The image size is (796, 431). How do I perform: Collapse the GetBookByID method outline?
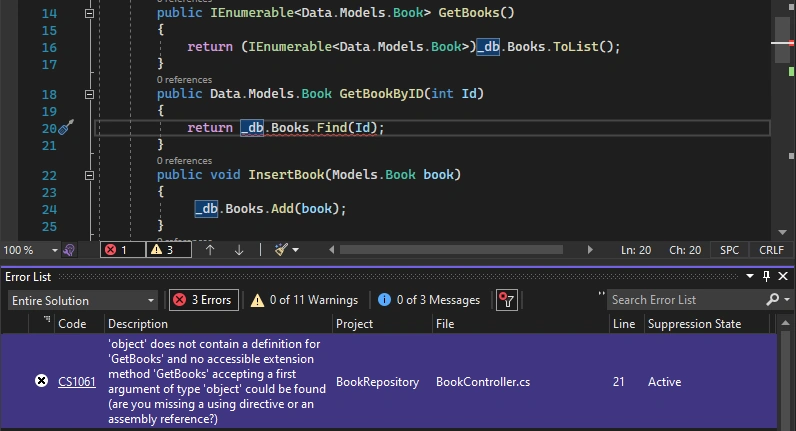pos(89,94)
